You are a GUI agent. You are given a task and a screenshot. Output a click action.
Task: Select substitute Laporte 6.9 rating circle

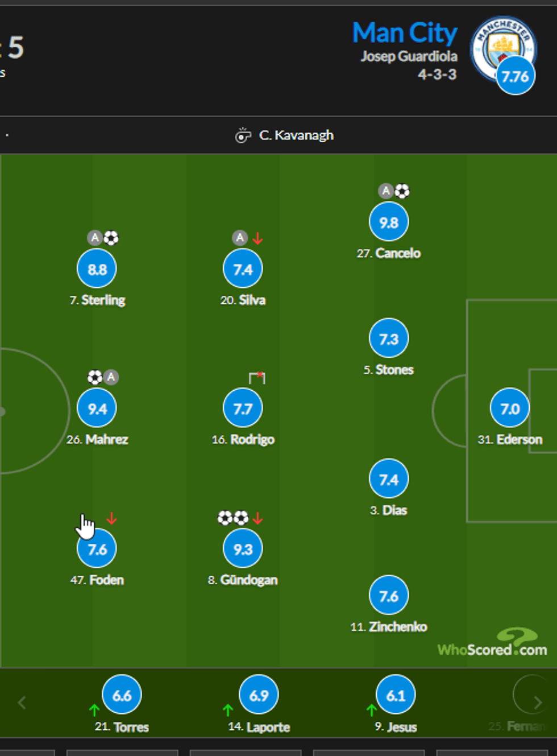[259, 695]
